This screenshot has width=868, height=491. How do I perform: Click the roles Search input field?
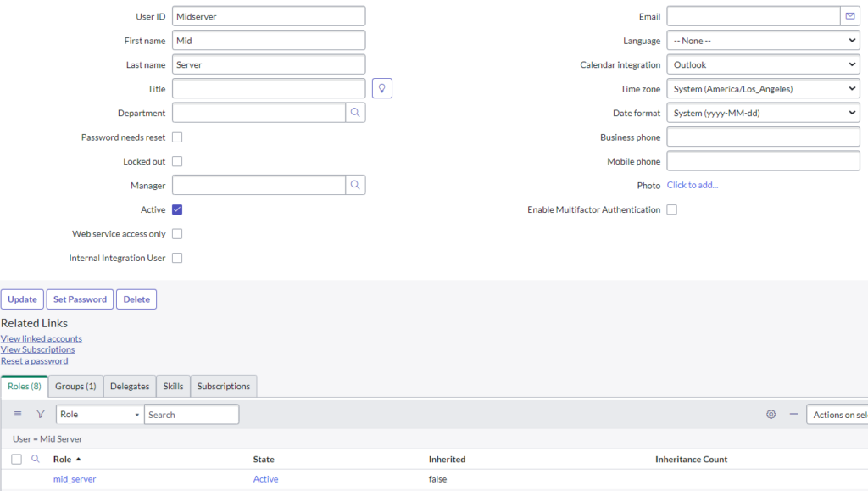pyautogui.click(x=192, y=414)
